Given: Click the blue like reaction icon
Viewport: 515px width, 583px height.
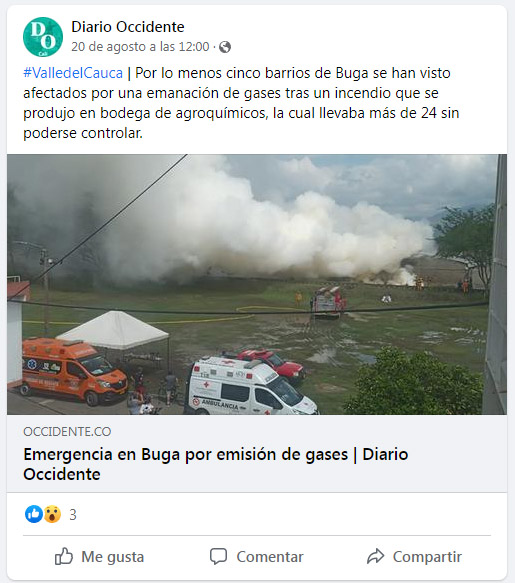Looking at the screenshot, I should click(34, 514).
